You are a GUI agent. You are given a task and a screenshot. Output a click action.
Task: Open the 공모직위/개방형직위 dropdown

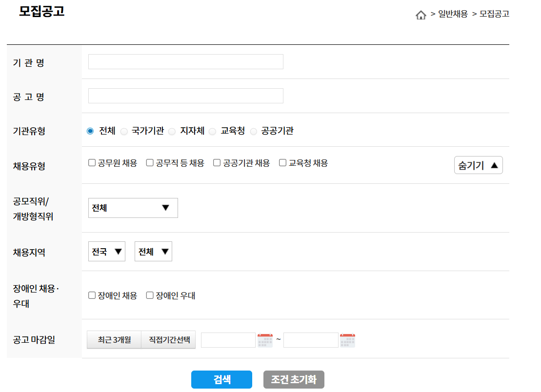(x=133, y=208)
